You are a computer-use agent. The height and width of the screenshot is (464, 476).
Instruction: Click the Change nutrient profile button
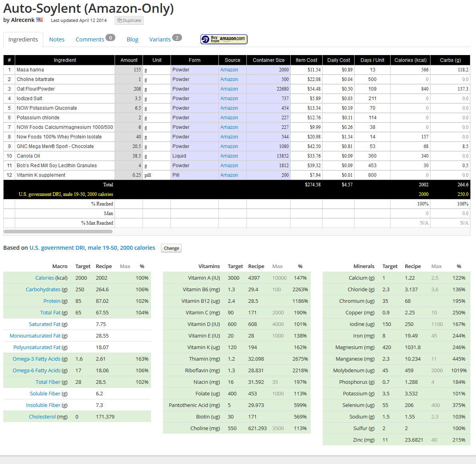click(171, 248)
